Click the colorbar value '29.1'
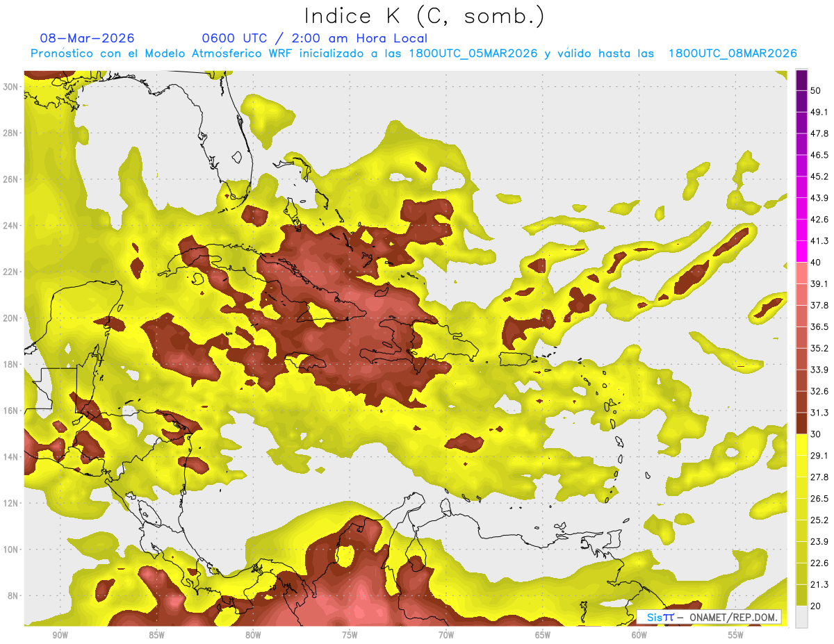The height and width of the screenshot is (644, 834). [x=819, y=456]
